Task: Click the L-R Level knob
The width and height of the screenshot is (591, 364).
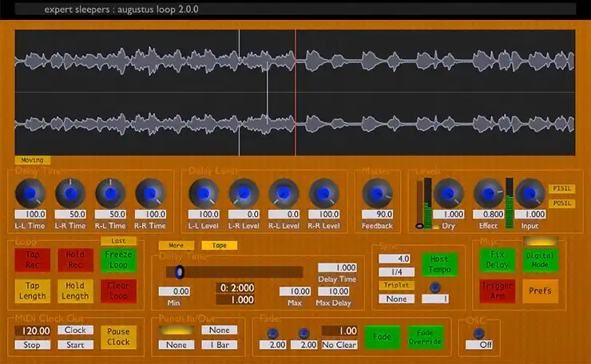Action: click(244, 194)
